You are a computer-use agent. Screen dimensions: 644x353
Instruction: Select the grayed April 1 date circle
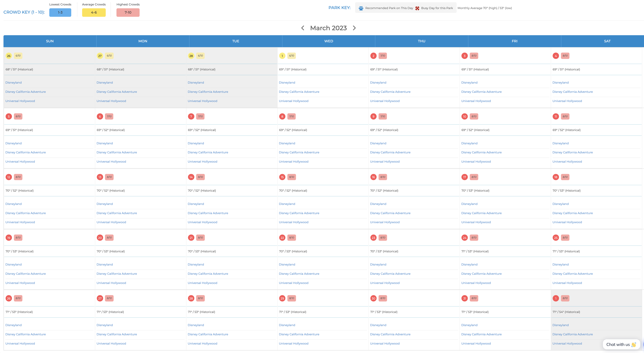tap(556, 298)
